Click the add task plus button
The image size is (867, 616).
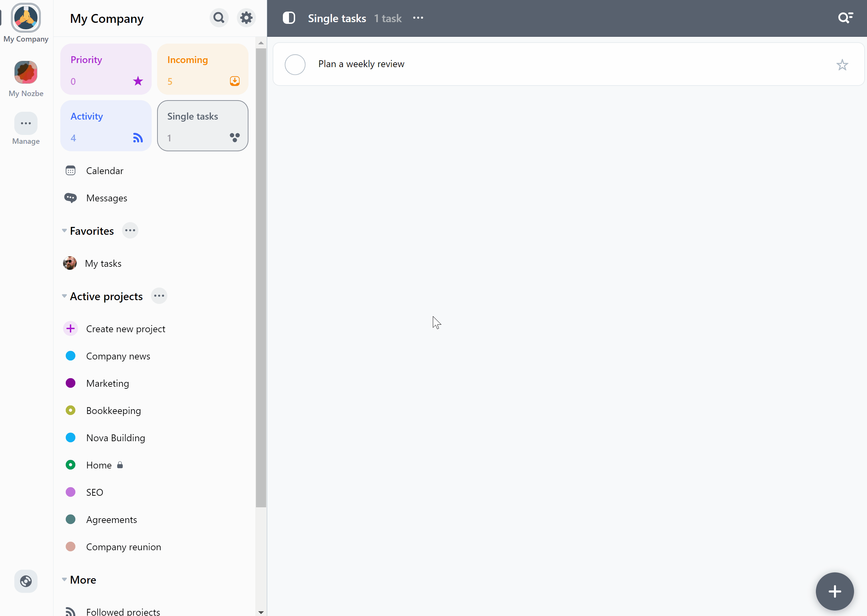point(834,591)
